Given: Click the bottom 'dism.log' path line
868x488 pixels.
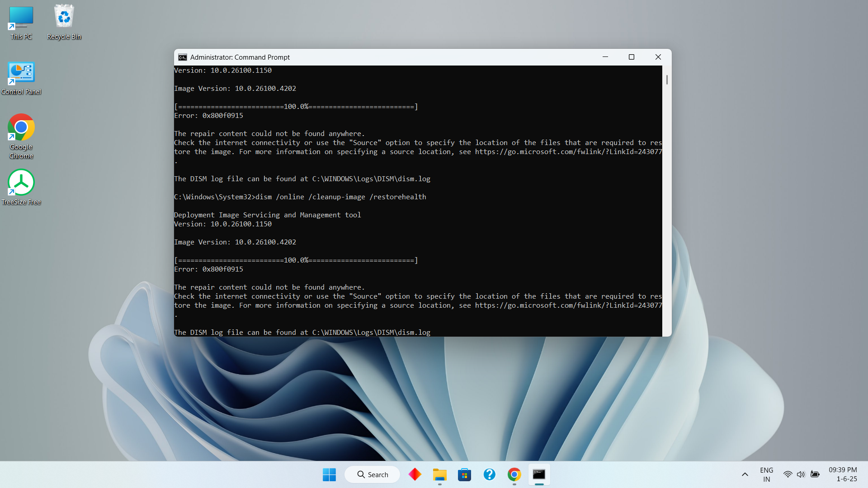Looking at the screenshot, I should (302, 333).
